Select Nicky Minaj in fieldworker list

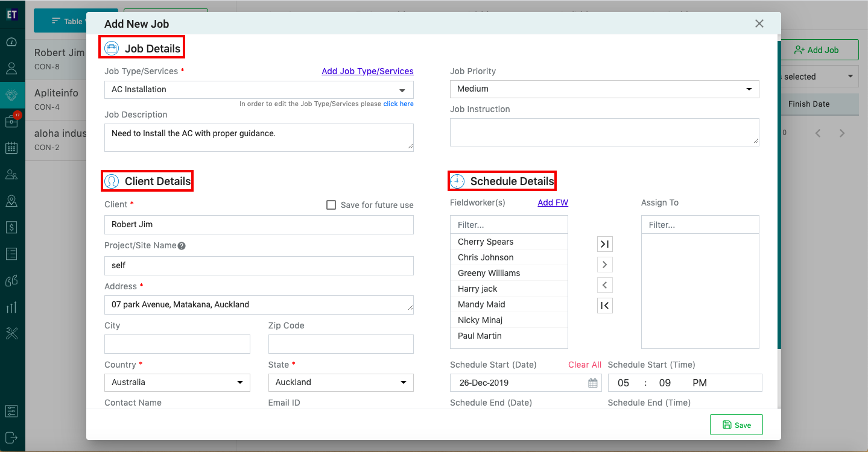[x=509, y=320]
